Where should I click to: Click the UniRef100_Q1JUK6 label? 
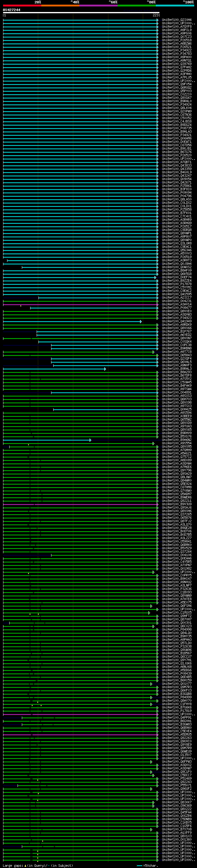176,664
